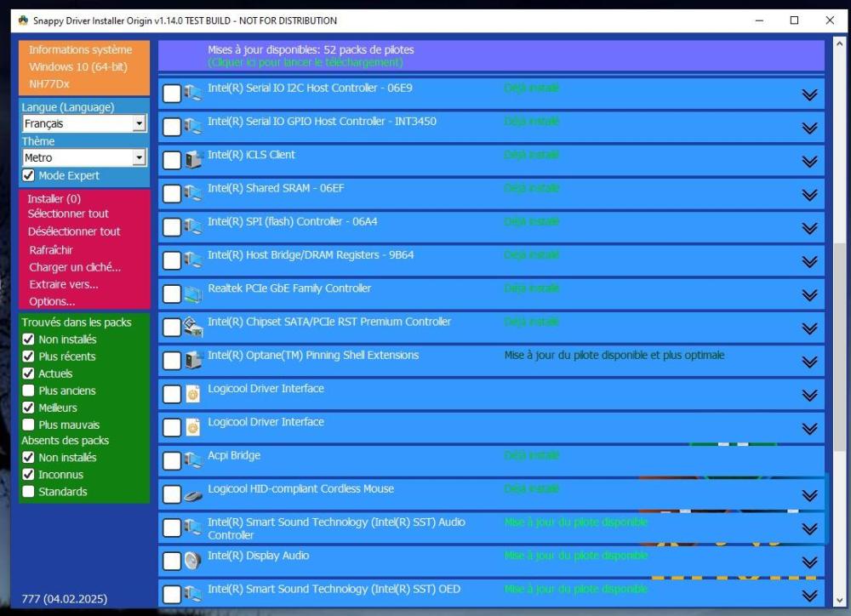The width and height of the screenshot is (851, 616).
Task: Click the Acpi Bridge driver entry
Action: click(x=491, y=461)
